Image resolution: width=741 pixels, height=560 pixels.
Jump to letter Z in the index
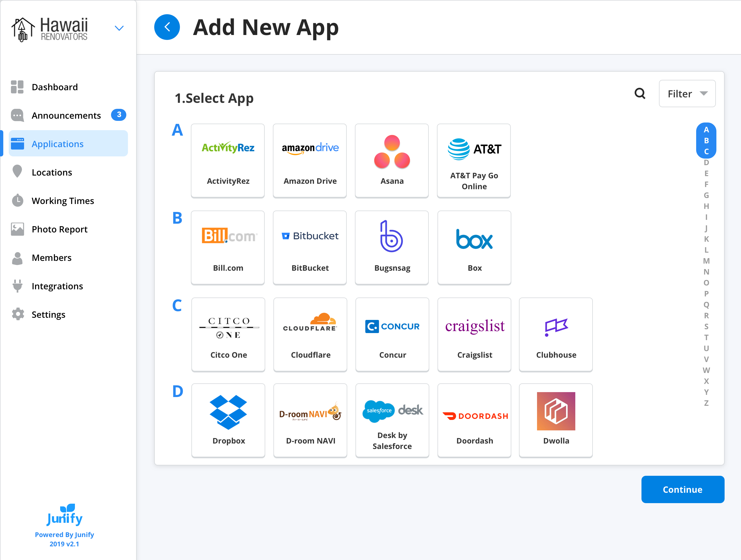tap(706, 403)
